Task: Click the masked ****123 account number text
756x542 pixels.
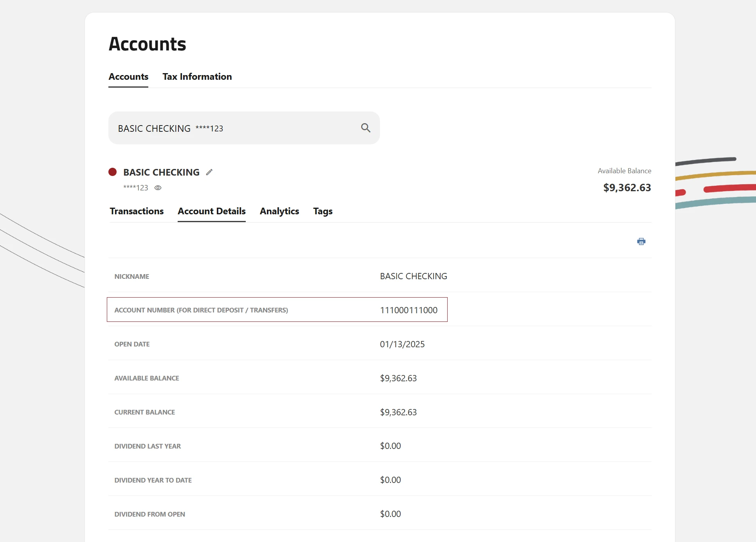Action: [136, 188]
